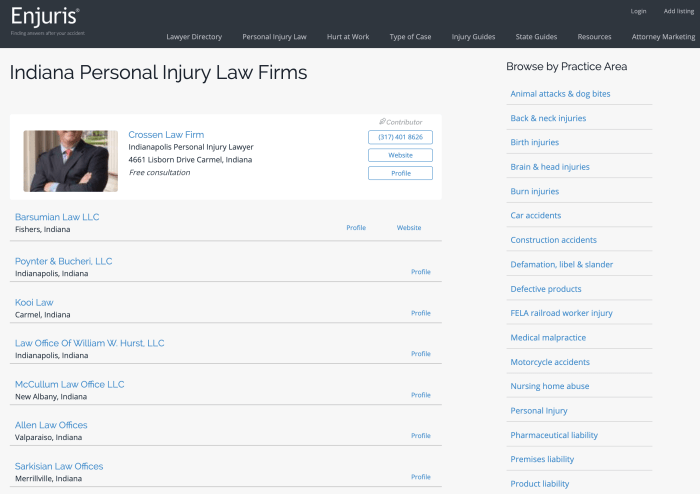700x494 pixels.
Task: Open the Lawyer Directory menu
Action: pos(194,37)
